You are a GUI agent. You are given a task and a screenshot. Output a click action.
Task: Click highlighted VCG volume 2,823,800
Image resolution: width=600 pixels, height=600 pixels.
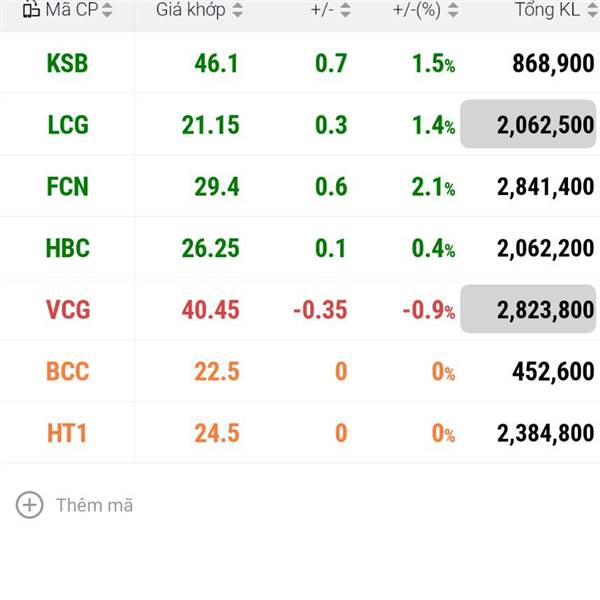click(x=528, y=310)
